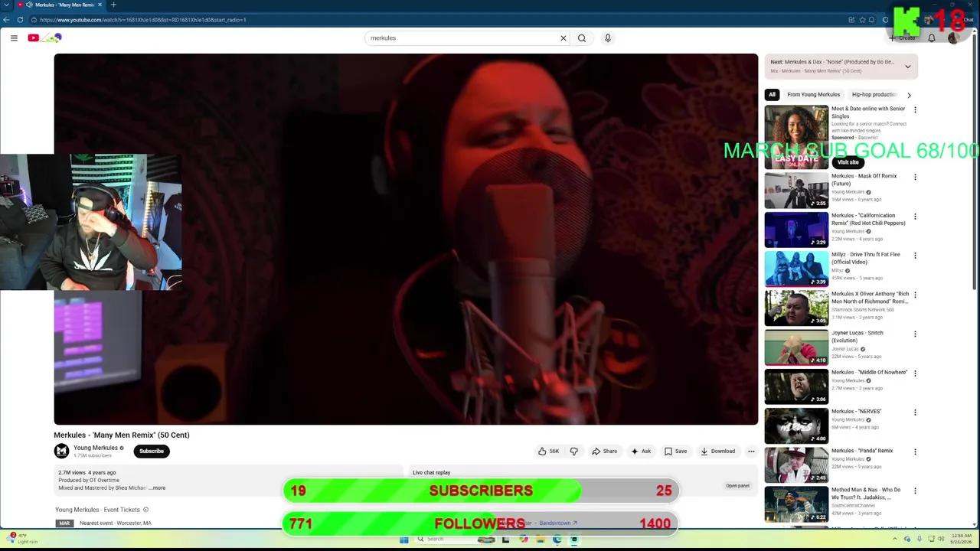Open the Light rain weather widget
The image size is (980, 551).
22,539
